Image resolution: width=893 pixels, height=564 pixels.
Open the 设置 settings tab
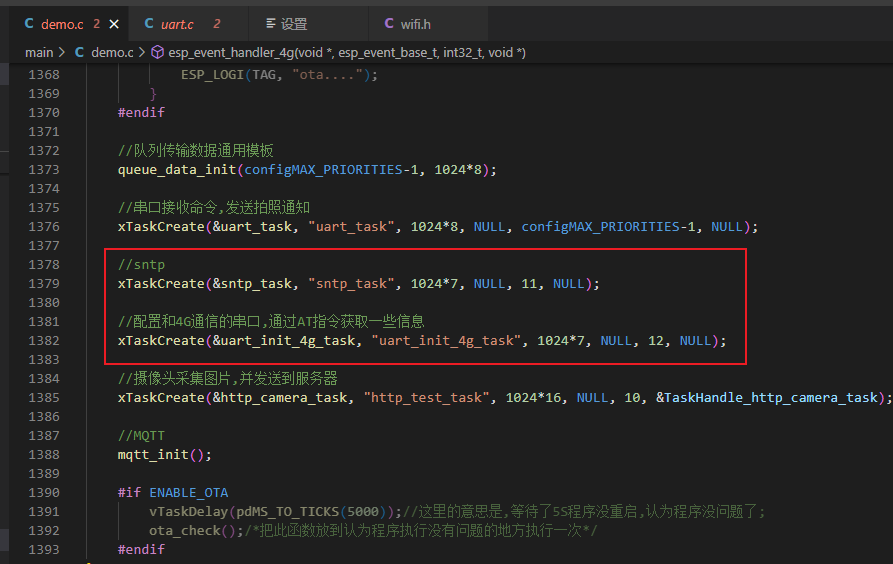click(x=294, y=24)
